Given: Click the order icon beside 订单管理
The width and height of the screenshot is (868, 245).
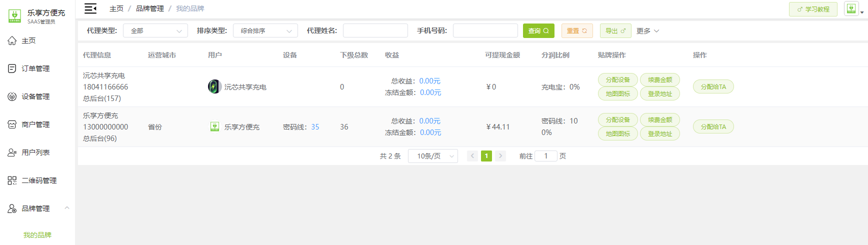Looking at the screenshot, I should coord(12,68).
